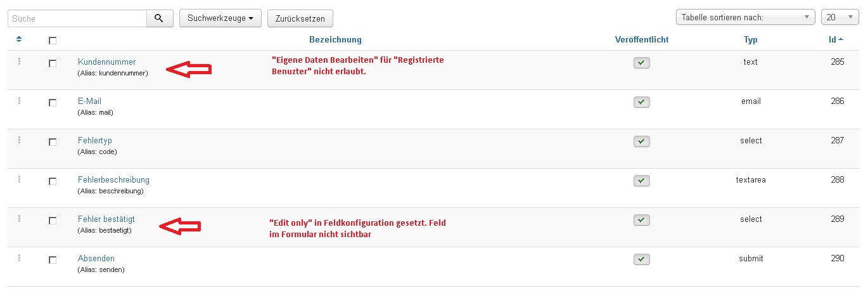Click drag handle of Kundennummer row
This screenshot has width=868, height=305.
coord(19,62)
